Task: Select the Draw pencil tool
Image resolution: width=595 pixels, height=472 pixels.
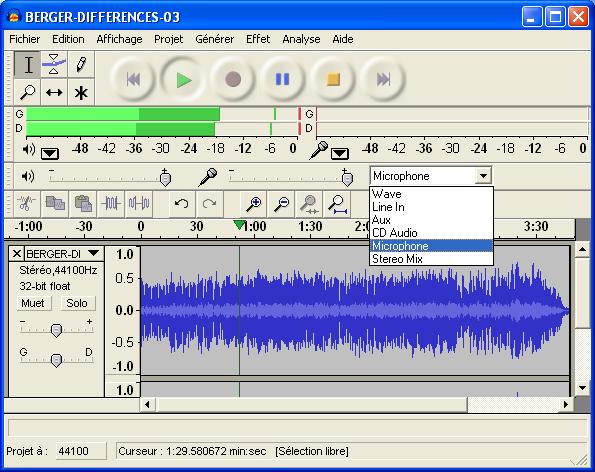Action: tap(81, 65)
